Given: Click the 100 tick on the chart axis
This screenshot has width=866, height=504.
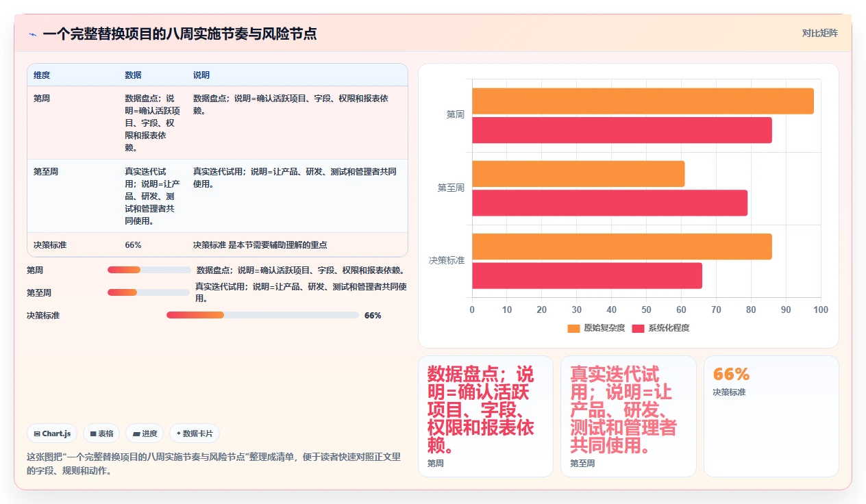Looking at the screenshot, I should click(820, 310).
